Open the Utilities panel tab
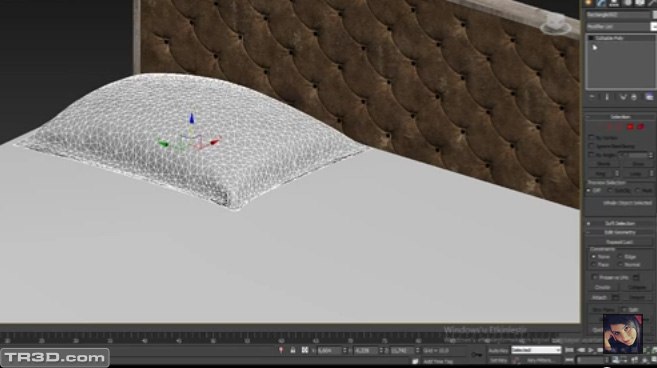657x368 pixels. click(x=652, y=3)
